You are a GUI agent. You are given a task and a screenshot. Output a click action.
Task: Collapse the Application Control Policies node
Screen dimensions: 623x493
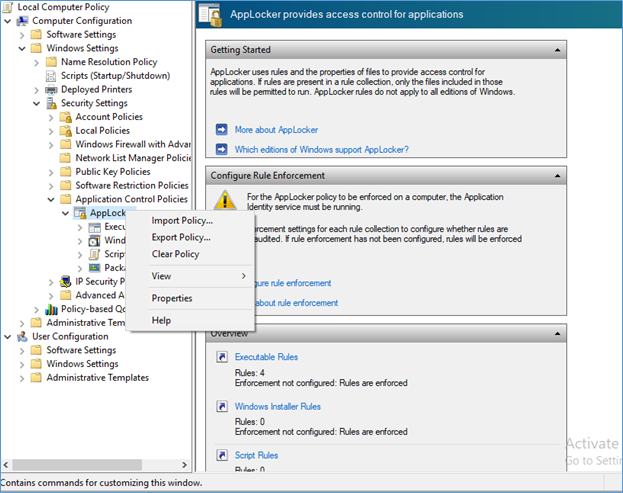tap(51, 199)
